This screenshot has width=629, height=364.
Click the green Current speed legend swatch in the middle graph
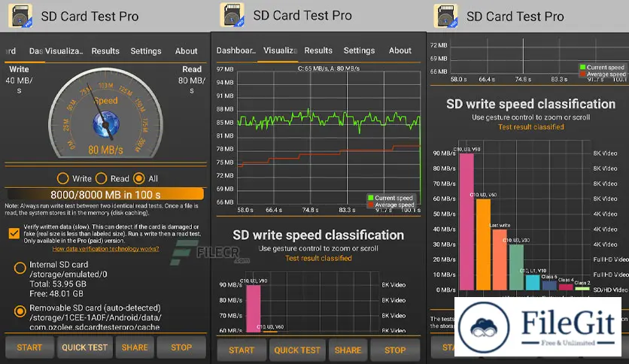(371, 198)
